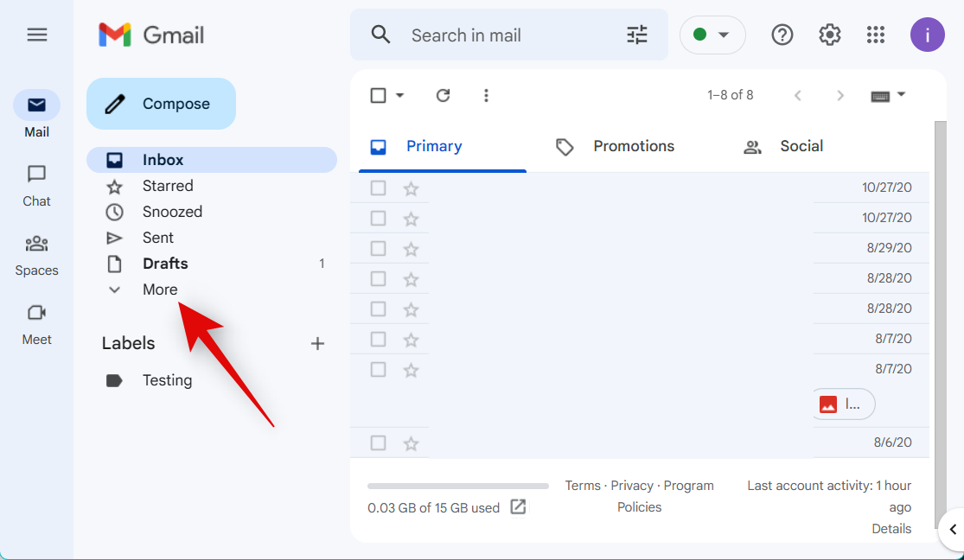This screenshot has height=560, width=964.
Task: Star the 8/29/20 email
Action: [x=411, y=249]
